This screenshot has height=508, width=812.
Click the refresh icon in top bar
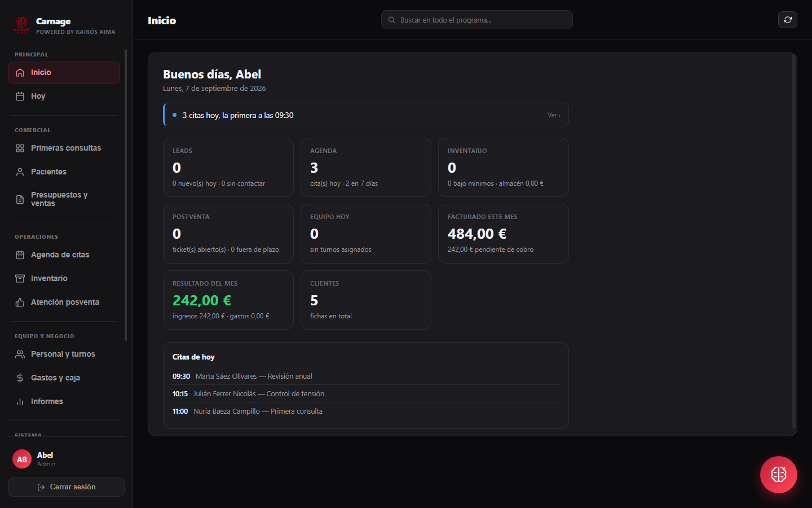pyautogui.click(x=788, y=20)
